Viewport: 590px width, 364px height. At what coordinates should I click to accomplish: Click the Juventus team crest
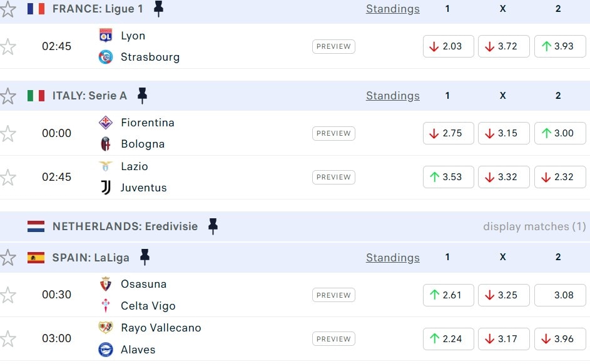[106, 188]
